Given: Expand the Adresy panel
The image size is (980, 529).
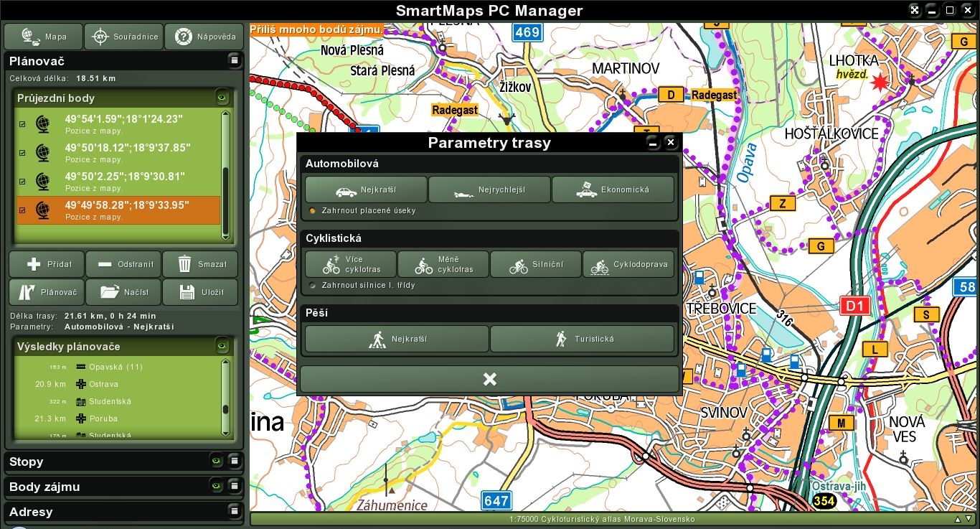Looking at the screenshot, I should pos(233,511).
